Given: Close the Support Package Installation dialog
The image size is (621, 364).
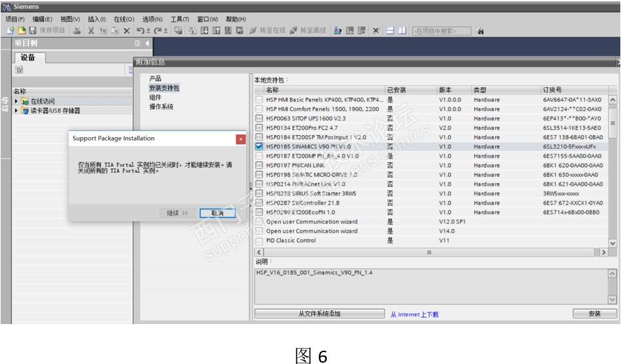Looking at the screenshot, I should coord(240,139).
